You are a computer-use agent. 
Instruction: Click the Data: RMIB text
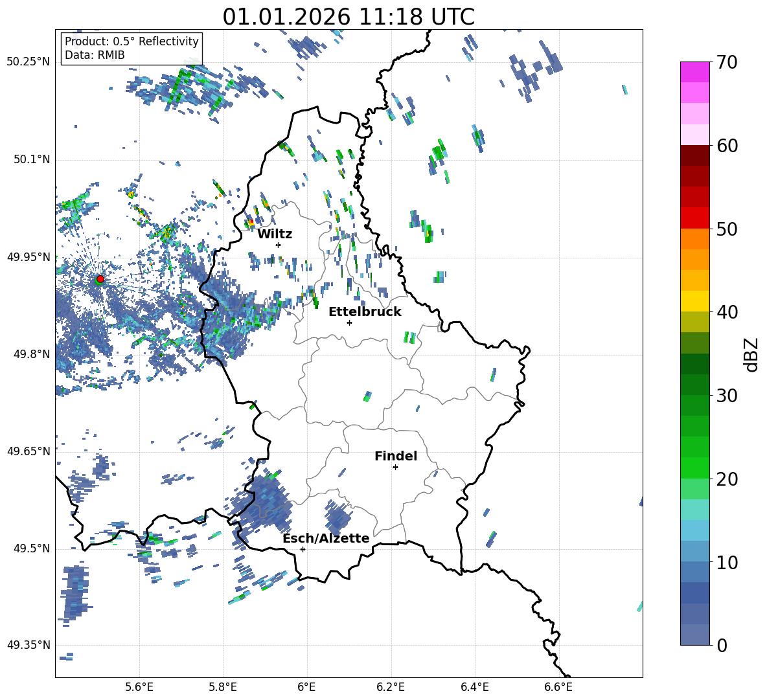[x=95, y=55]
